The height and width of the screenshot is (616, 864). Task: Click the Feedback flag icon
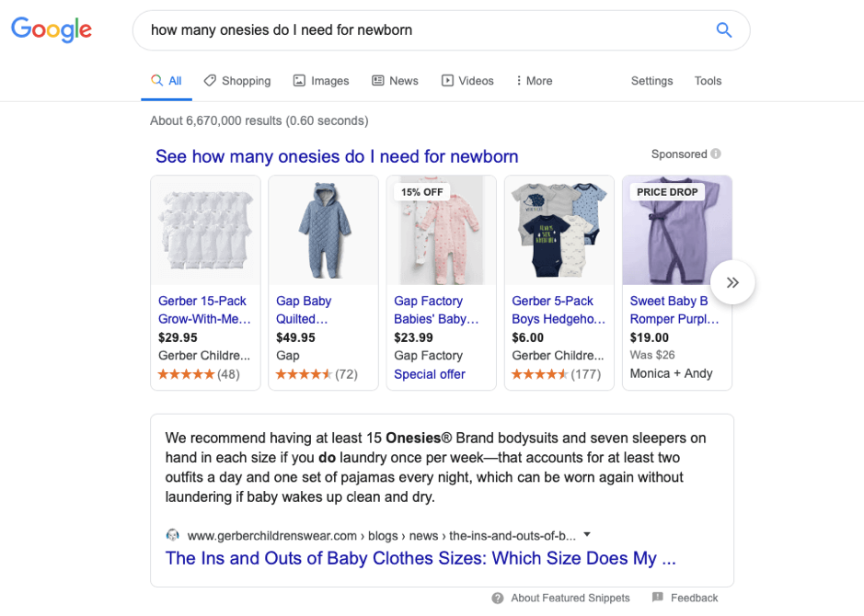tap(657, 598)
